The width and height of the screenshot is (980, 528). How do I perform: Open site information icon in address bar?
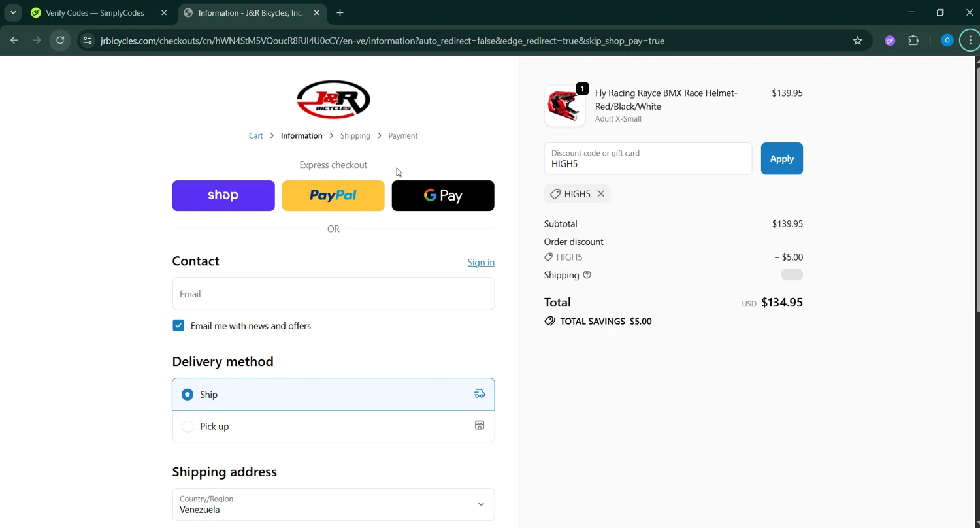pos(88,41)
